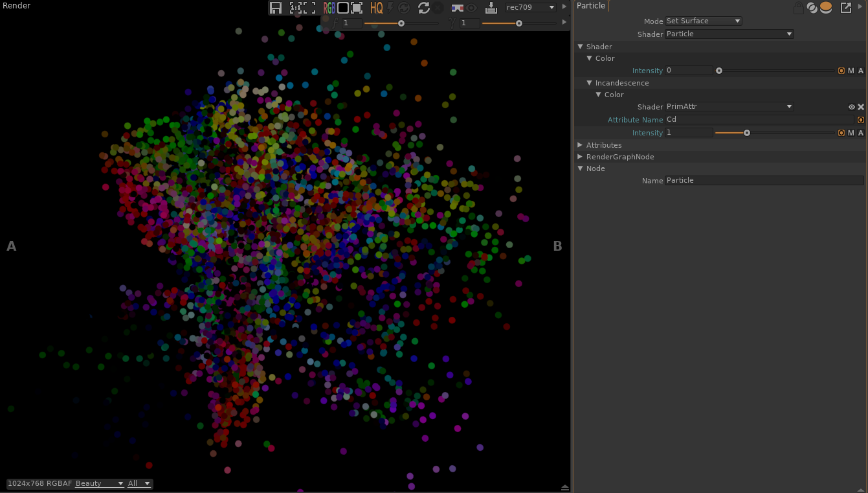Screen dimensions: 868x493
Task: Click the Attribute Name field containing Cd
Action: tap(759, 120)
